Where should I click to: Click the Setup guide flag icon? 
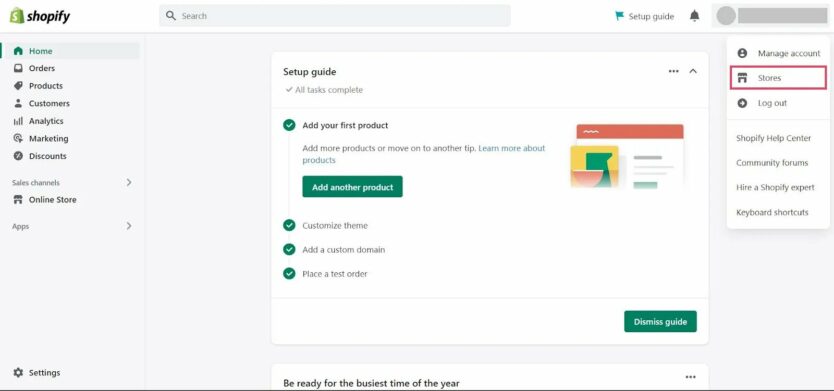(619, 16)
